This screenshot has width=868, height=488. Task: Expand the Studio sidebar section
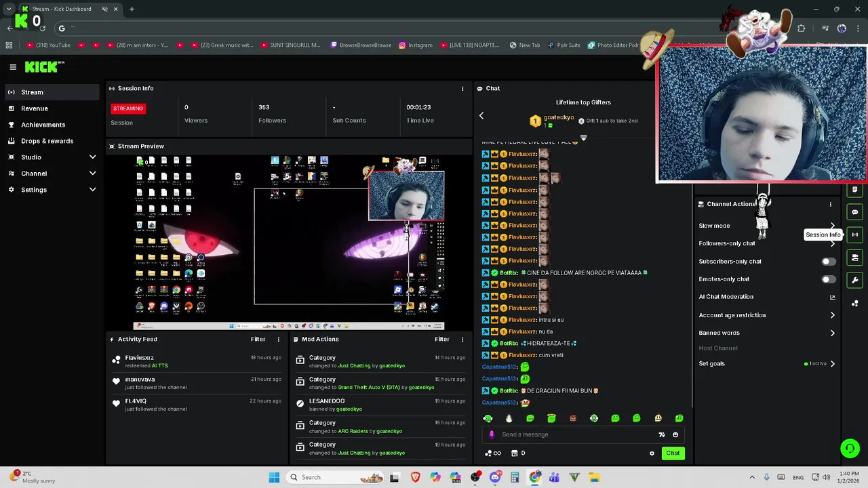tap(92, 157)
